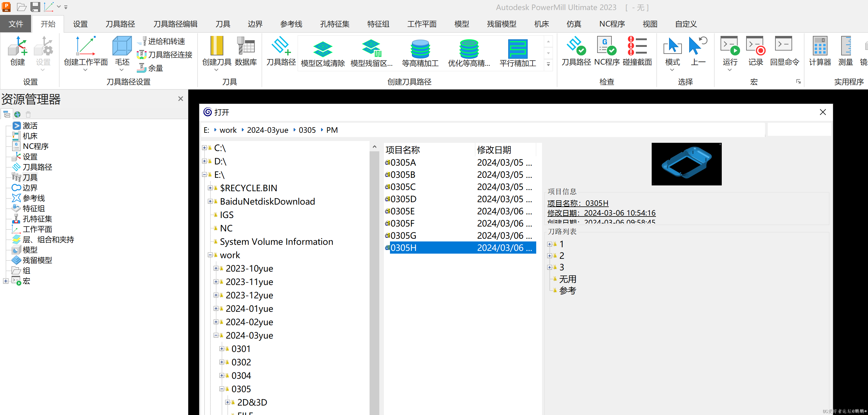The image size is (868, 415).
Task: Open Feeds and Speeds (进给和转速)
Action: pos(161,41)
